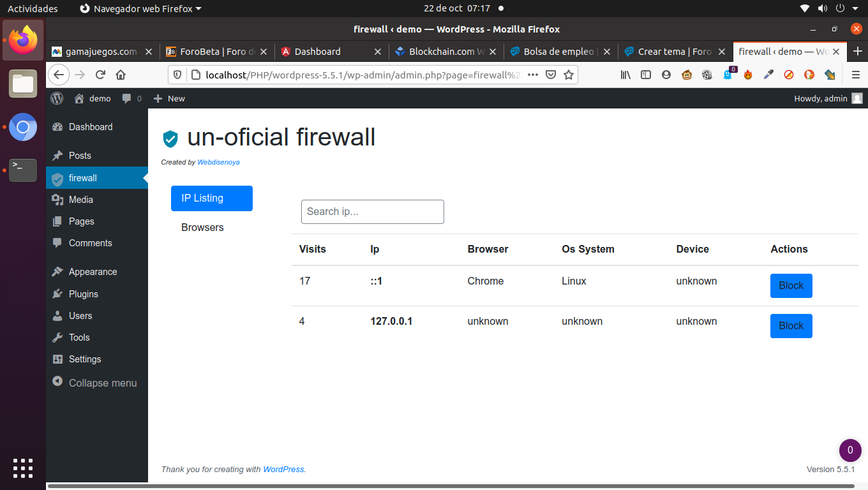Open Howdy, admin account menu
The image size is (868, 490).
pos(828,98)
